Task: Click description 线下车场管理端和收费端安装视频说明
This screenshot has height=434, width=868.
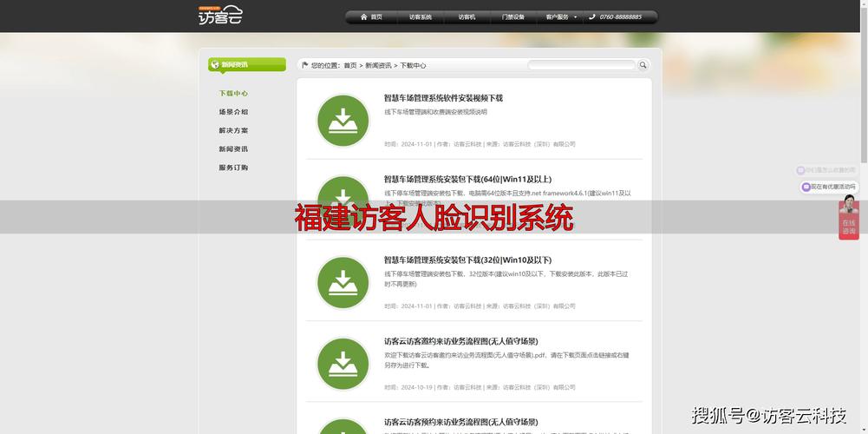Action: tap(435, 112)
